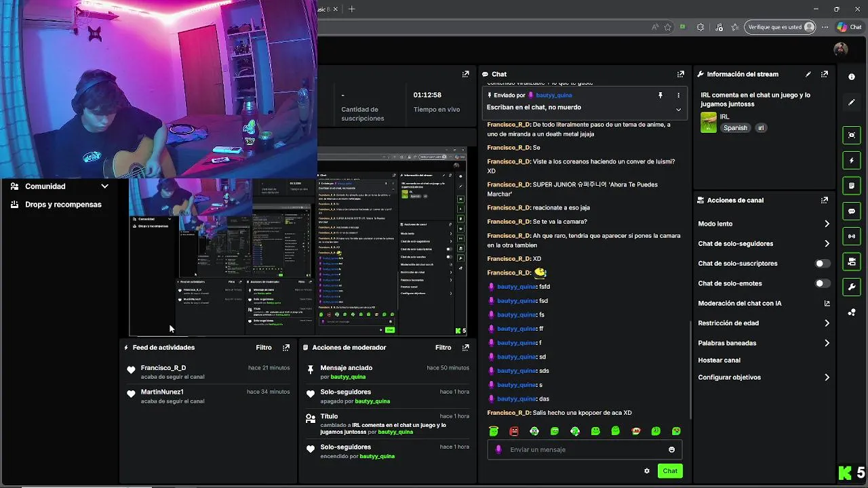Image resolution: width=868 pixels, height=488 pixels.
Task: Open Filtro in Feed de actividades
Action: point(264,348)
